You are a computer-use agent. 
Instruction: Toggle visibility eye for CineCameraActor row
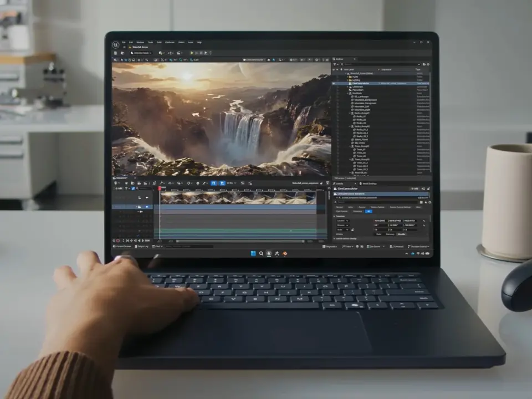[334, 84]
